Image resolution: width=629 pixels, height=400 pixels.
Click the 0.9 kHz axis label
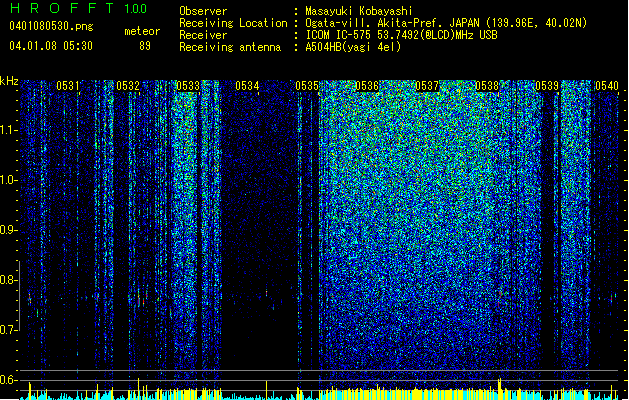[9, 230]
